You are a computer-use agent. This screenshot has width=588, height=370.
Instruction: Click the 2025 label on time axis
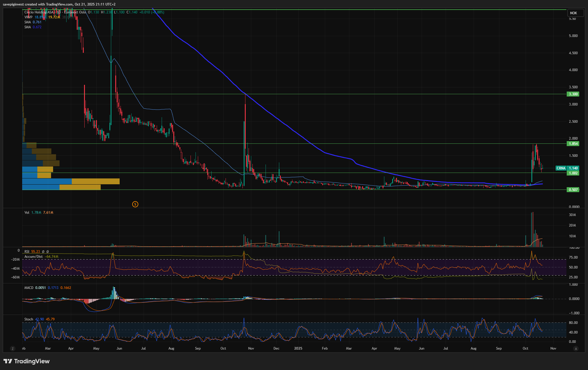pos(298,348)
